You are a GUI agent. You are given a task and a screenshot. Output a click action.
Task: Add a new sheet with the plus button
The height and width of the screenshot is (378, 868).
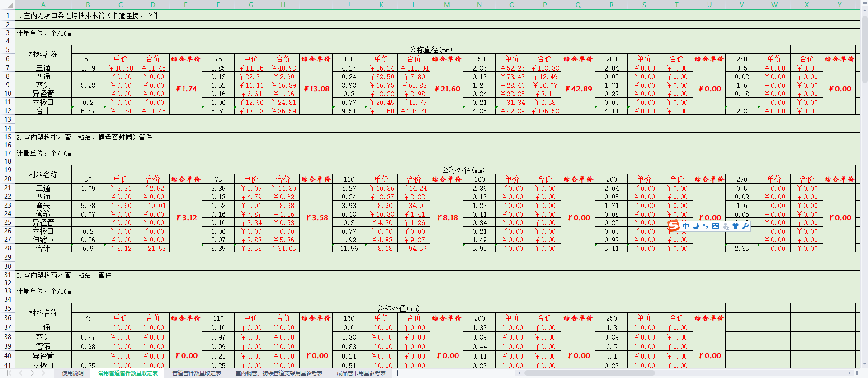(x=397, y=373)
